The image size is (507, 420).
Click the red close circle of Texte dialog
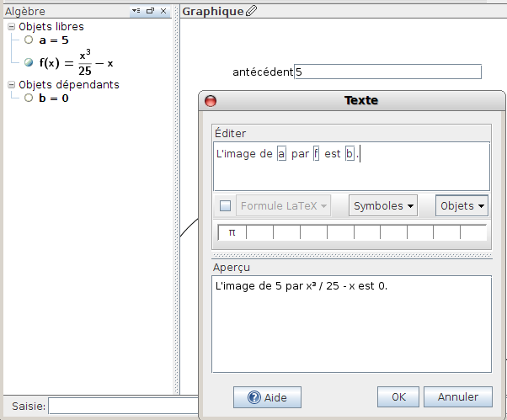point(211,101)
